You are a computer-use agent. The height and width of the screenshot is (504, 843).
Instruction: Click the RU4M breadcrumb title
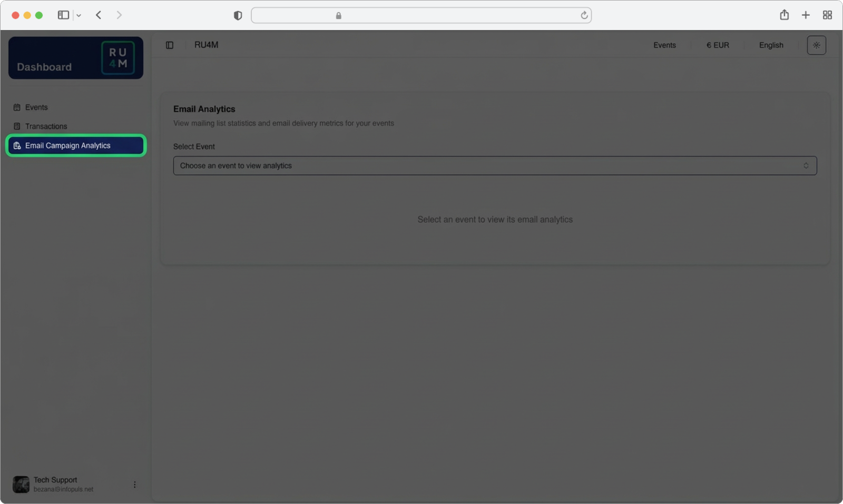click(x=206, y=45)
